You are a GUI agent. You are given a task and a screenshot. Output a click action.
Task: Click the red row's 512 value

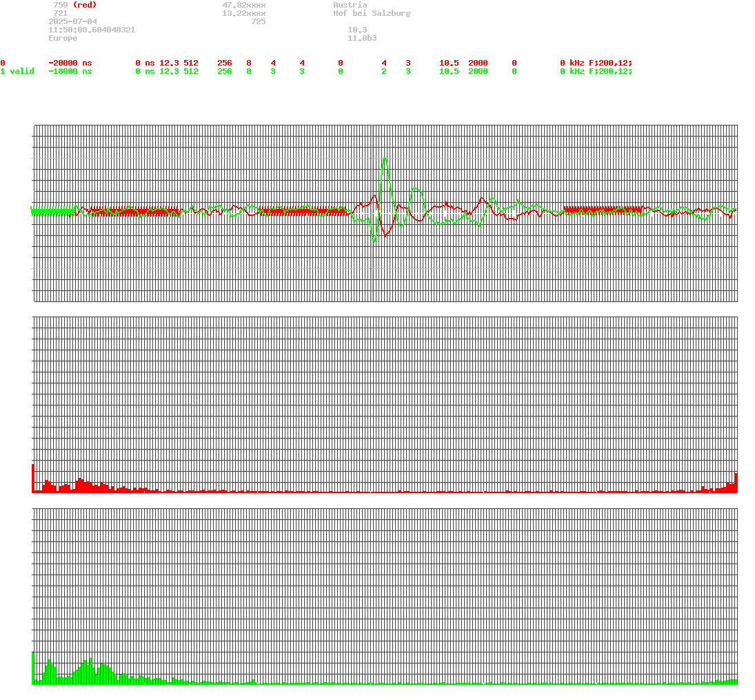[191, 63]
